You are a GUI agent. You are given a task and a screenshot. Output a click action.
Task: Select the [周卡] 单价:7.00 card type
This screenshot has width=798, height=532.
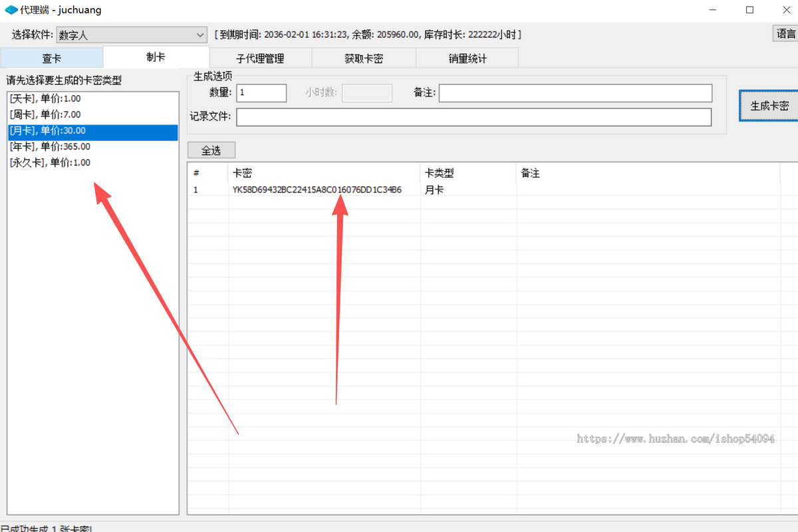tap(93, 114)
